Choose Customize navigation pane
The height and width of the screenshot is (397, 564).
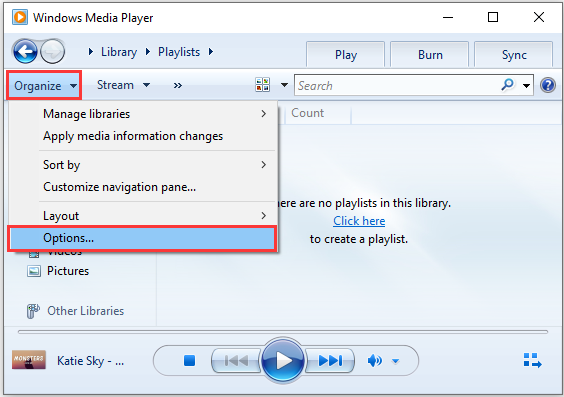[x=144, y=187]
